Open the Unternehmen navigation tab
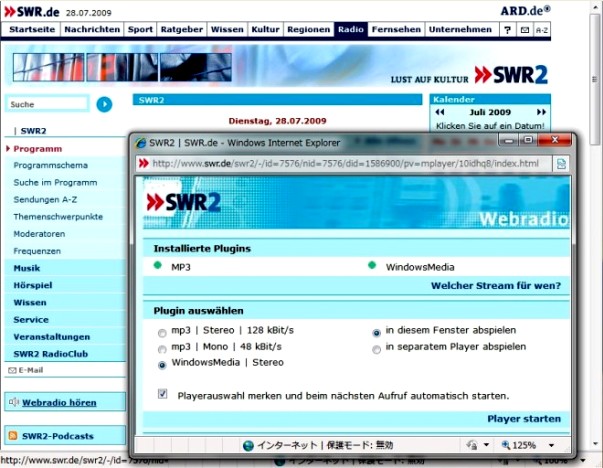The image size is (603, 468). pos(460,30)
